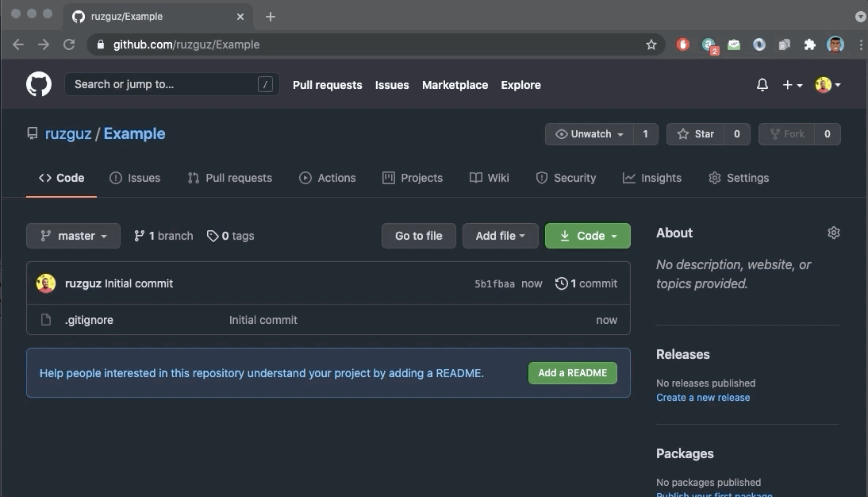
Task: Open the notifications bell
Action: click(762, 85)
